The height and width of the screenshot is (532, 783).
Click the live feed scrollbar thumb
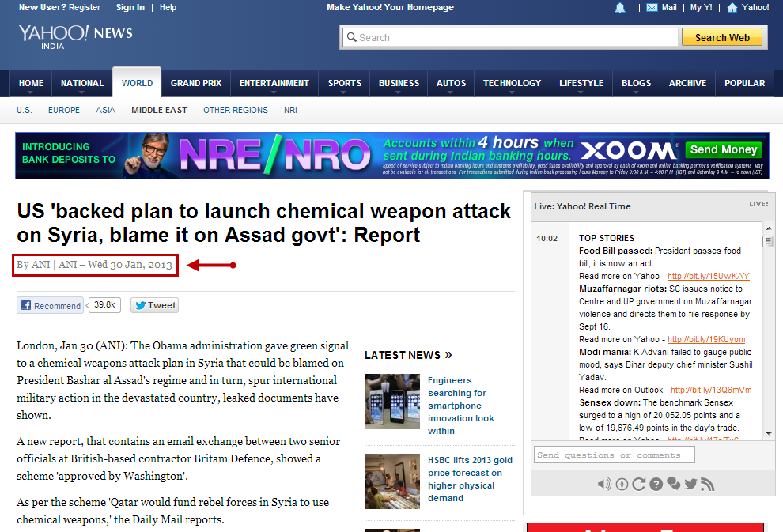(x=769, y=242)
